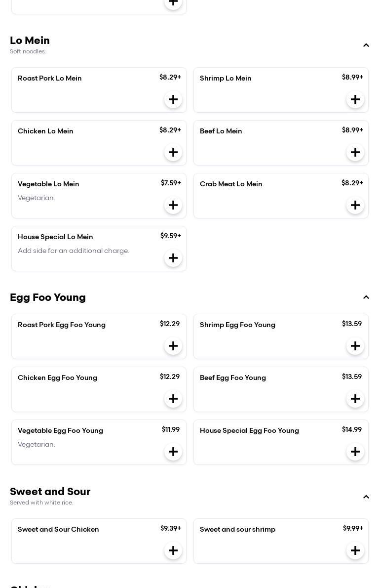Add Beef Egg Foo Young to order
This screenshot has height=588, width=380.
(x=355, y=399)
